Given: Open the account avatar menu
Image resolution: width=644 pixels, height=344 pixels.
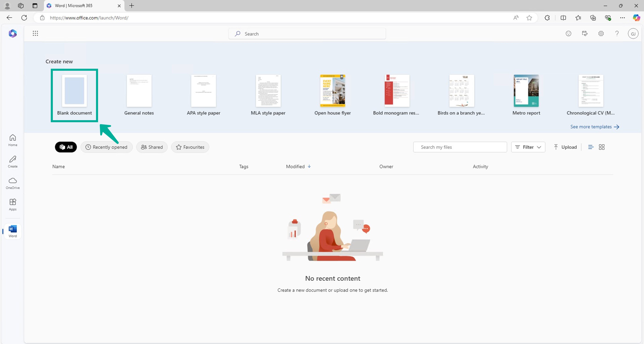Looking at the screenshot, I should pos(633,33).
